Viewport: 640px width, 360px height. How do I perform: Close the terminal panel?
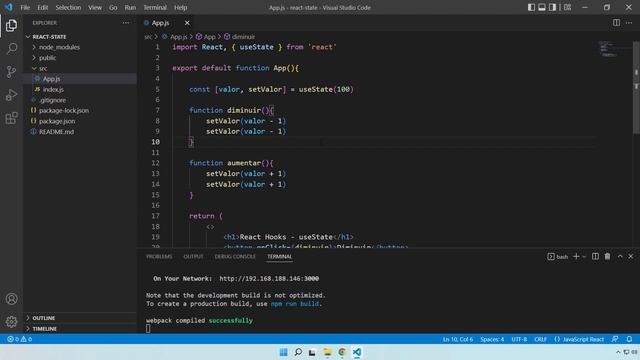(631, 256)
